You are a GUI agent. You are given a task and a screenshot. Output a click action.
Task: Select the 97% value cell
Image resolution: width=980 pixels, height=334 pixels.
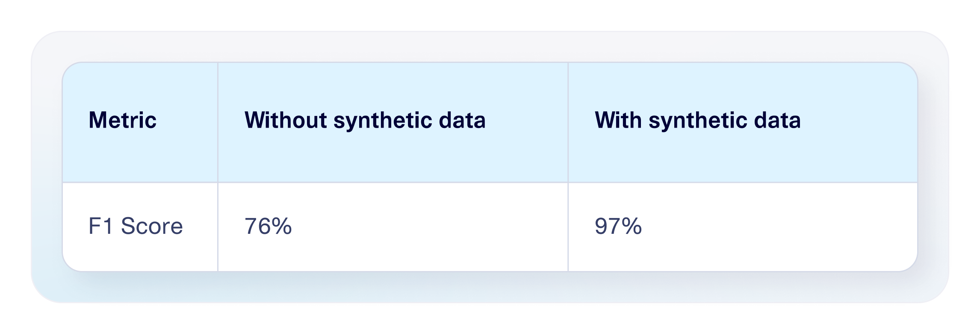pyautogui.click(x=618, y=226)
